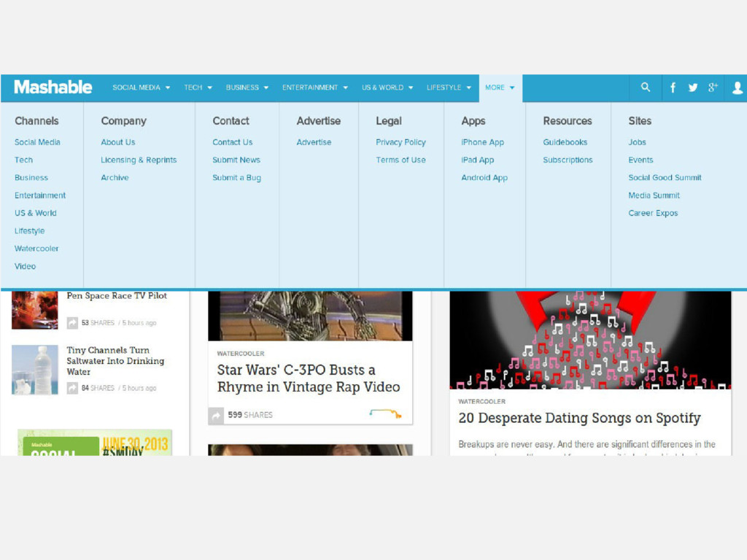Viewport: 747px width, 560px height.
Task: Click the Mashable logo
Action: (53, 87)
